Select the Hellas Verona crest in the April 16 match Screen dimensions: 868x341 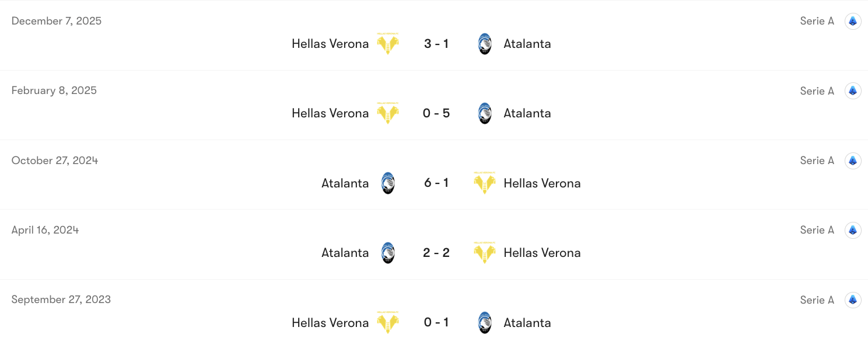pyautogui.click(x=484, y=252)
